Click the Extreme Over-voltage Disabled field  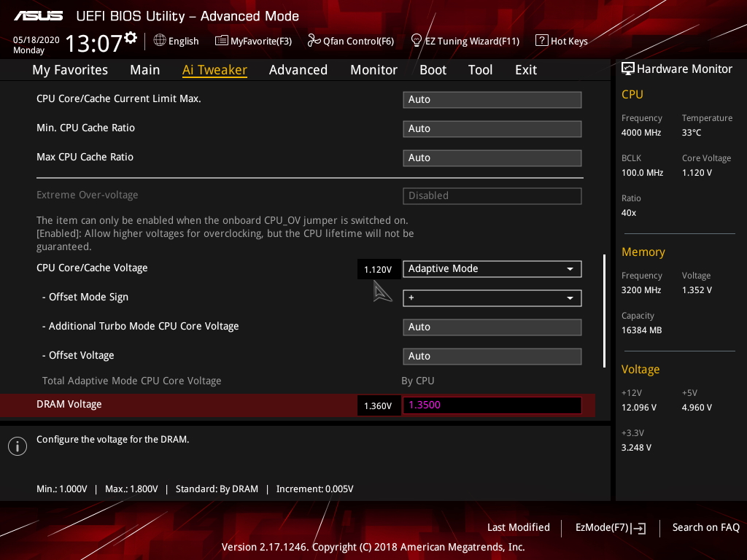point(492,195)
